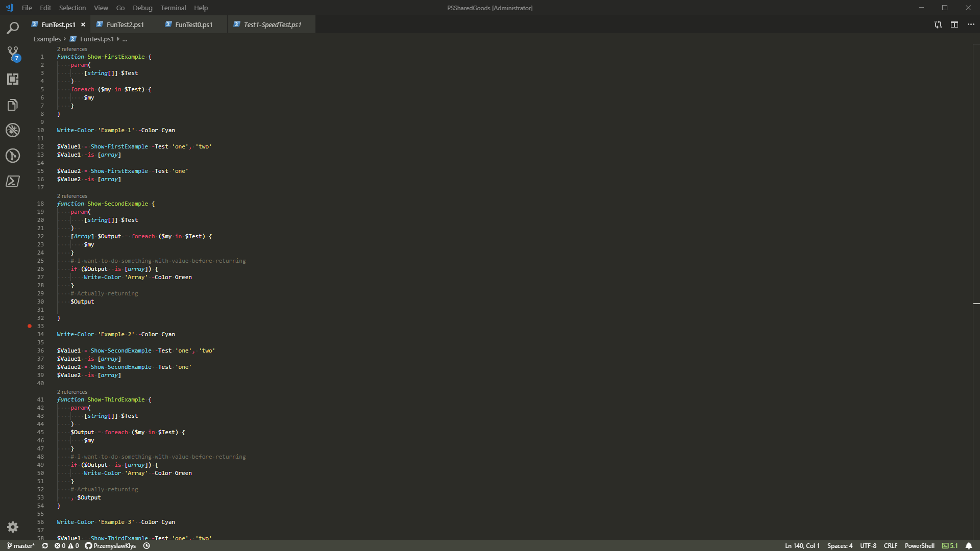980x551 pixels.
Task: Open the Source Control view with 7 changes
Action: pos(12,54)
